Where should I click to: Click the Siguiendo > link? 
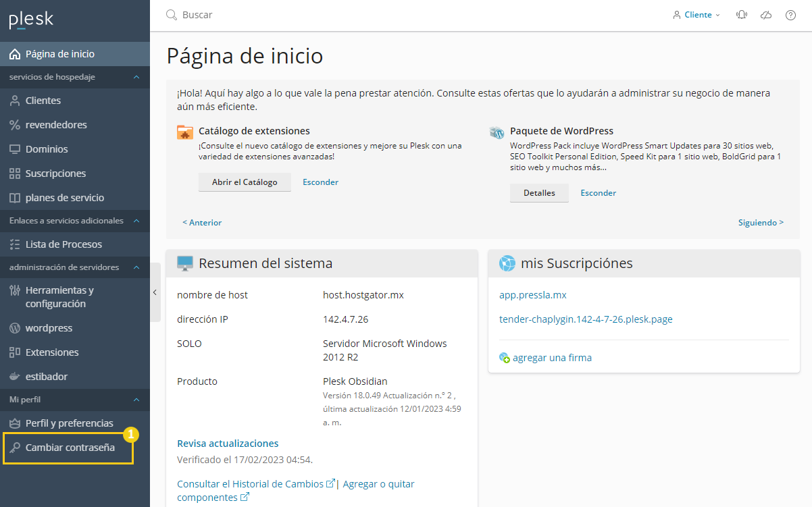761,222
